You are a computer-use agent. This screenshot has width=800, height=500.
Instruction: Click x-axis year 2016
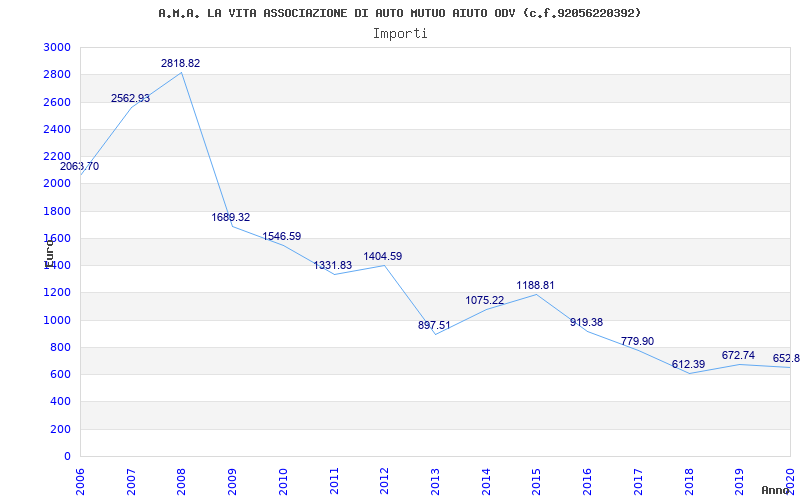587,482
